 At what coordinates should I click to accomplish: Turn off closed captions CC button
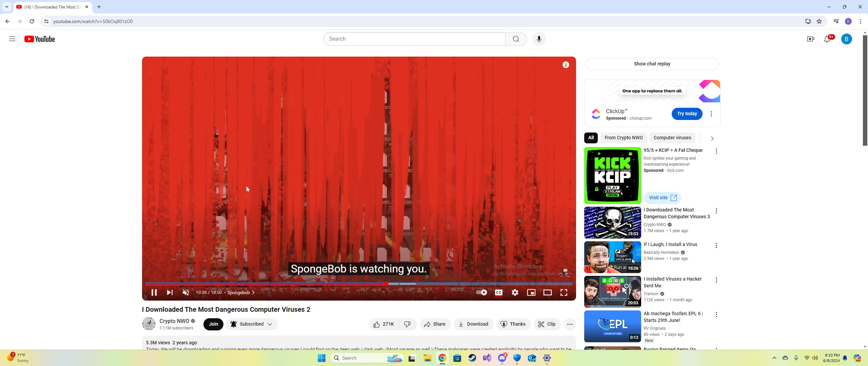(498, 292)
